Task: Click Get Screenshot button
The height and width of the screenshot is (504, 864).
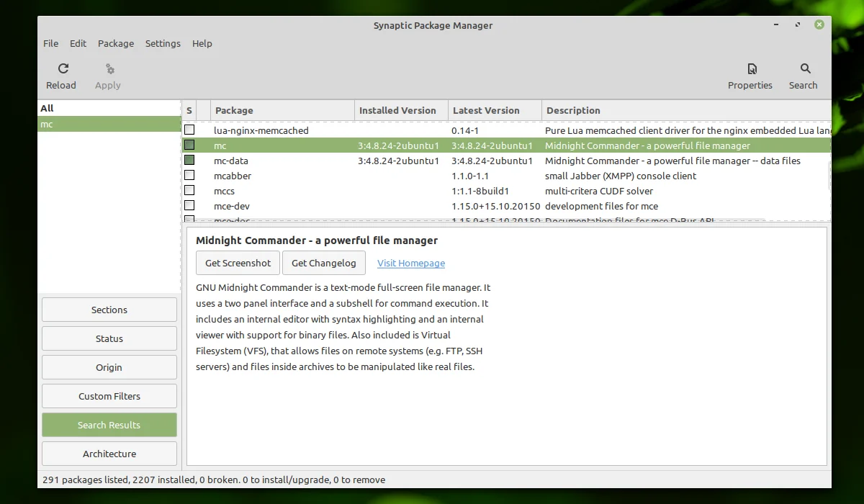Action: click(x=238, y=263)
